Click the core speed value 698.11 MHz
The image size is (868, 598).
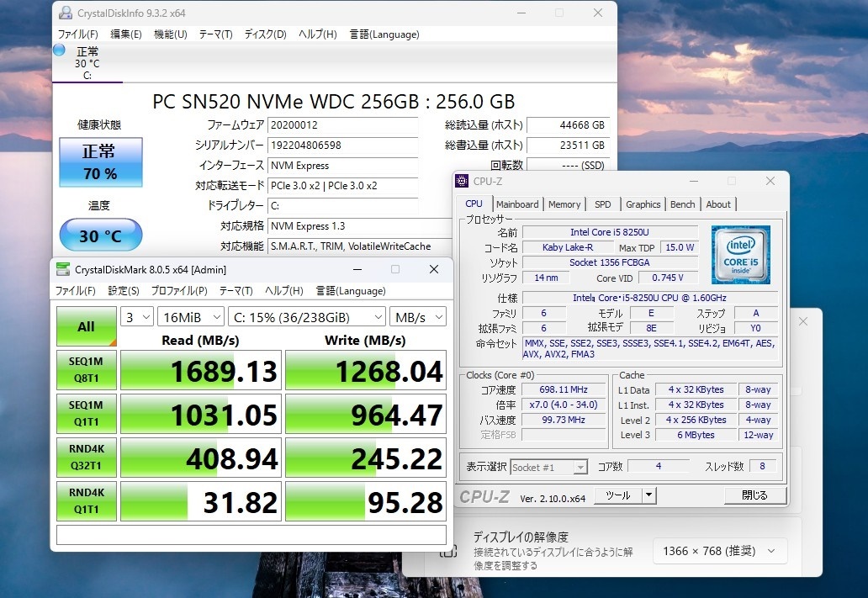pyautogui.click(x=564, y=389)
